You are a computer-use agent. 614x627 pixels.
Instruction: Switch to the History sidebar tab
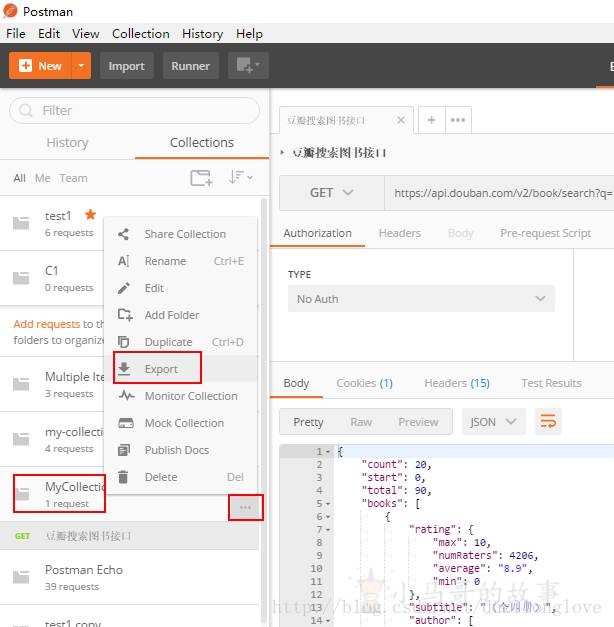pyautogui.click(x=67, y=142)
